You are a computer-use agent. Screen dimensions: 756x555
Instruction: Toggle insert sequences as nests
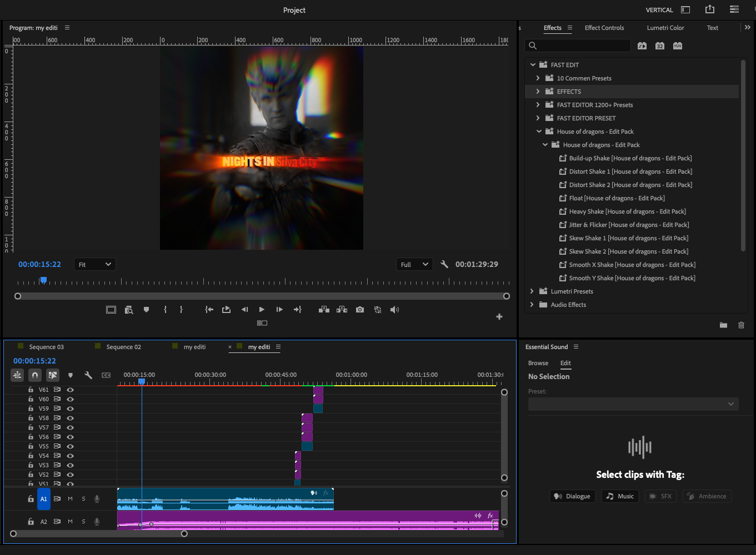coord(17,375)
